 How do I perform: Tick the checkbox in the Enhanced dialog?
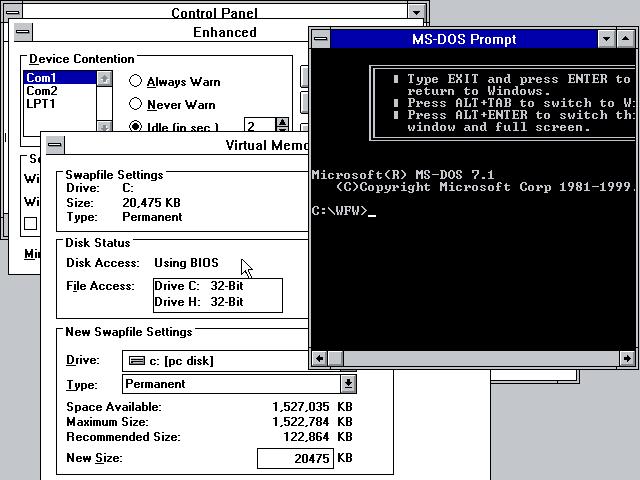coord(31,224)
